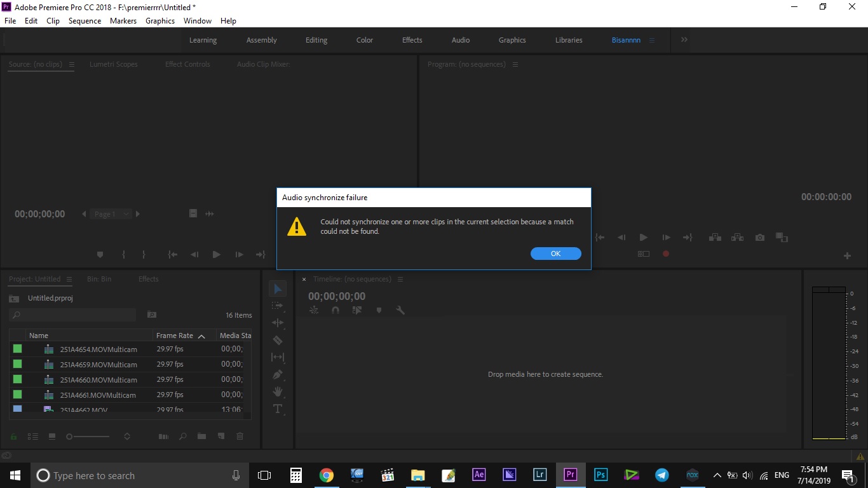Switch to Effects panel tab
Viewport: 868px width, 488px height.
pos(149,279)
